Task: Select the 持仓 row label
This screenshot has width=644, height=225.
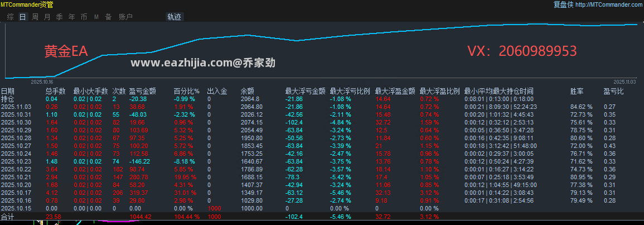Action: (x=8, y=99)
